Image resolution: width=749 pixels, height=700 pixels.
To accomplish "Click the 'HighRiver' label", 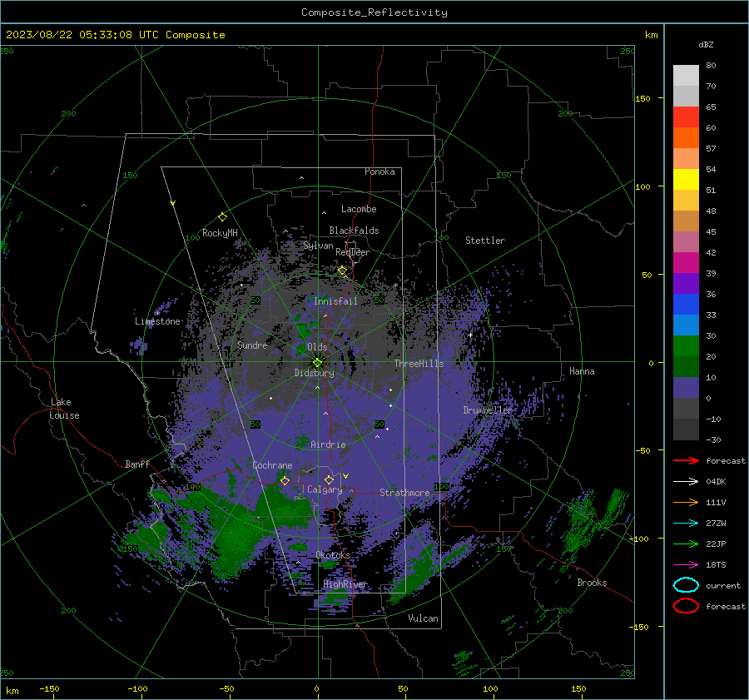I will click(x=345, y=584).
